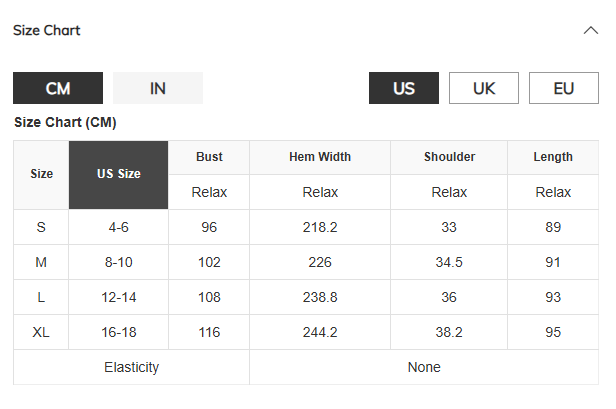Select EU sizing region

coord(564,88)
